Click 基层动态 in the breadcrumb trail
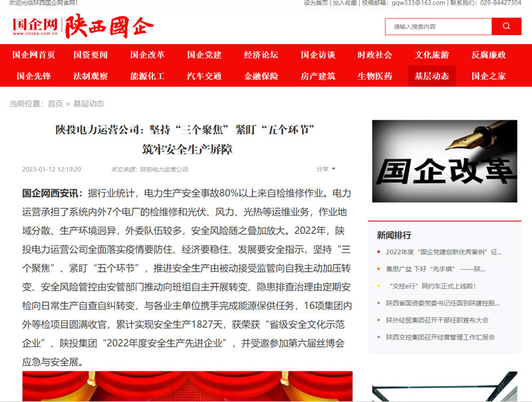Image resolution: width=532 pixels, height=402 pixels. tap(88, 104)
